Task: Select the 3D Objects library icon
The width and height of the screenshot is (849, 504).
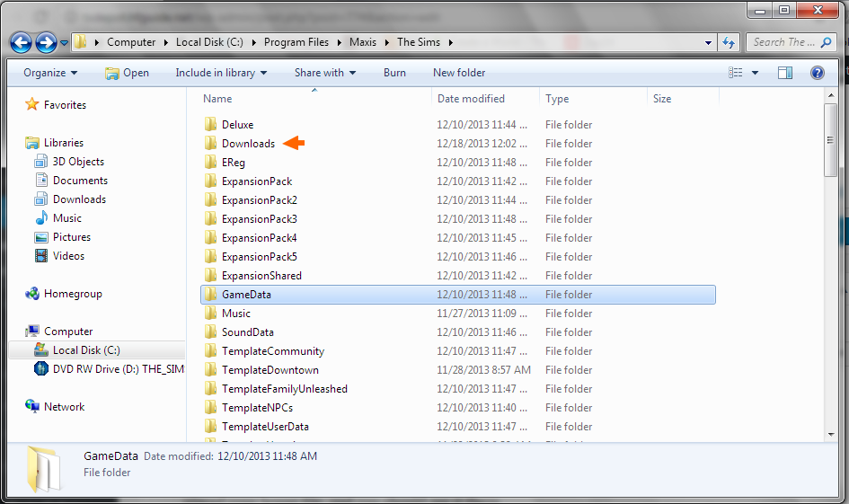Action: (40, 162)
